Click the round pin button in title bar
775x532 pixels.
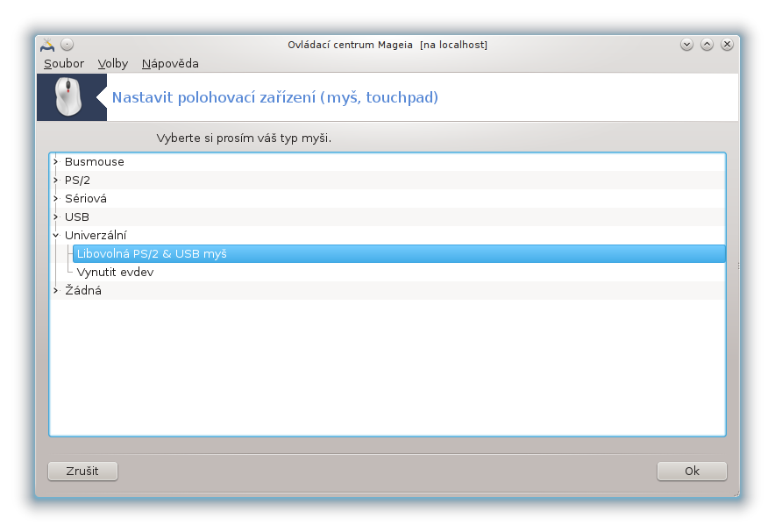pos(68,45)
